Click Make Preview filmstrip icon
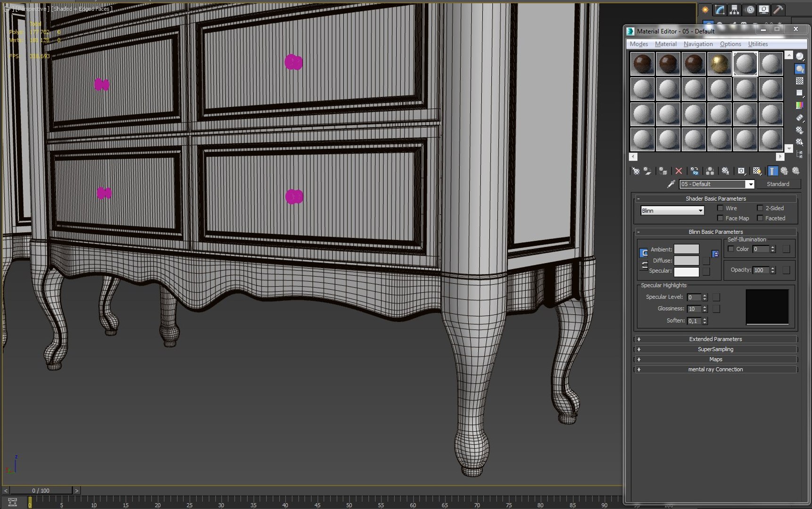Viewport: 812px width, 509px height. (800, 118)
